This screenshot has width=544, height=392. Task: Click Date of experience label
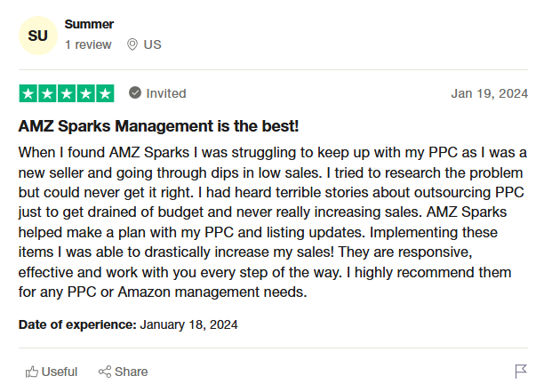[x=77, y=324]
